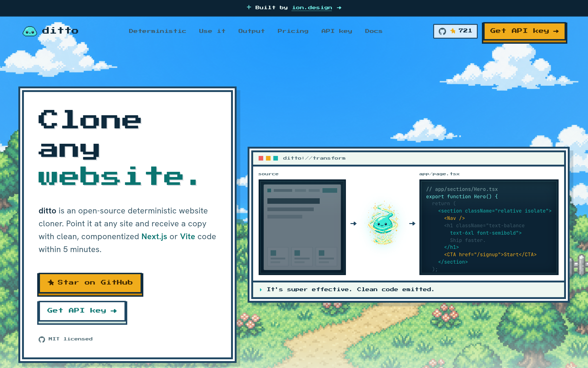Screen dimensions: 588x368
Task: Click the GitHub octocat icon in star counter
Action: (x=442, y=31)
